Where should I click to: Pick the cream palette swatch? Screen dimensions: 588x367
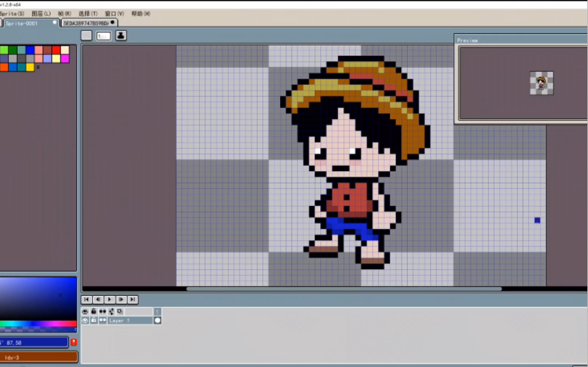tap(65, 50)
